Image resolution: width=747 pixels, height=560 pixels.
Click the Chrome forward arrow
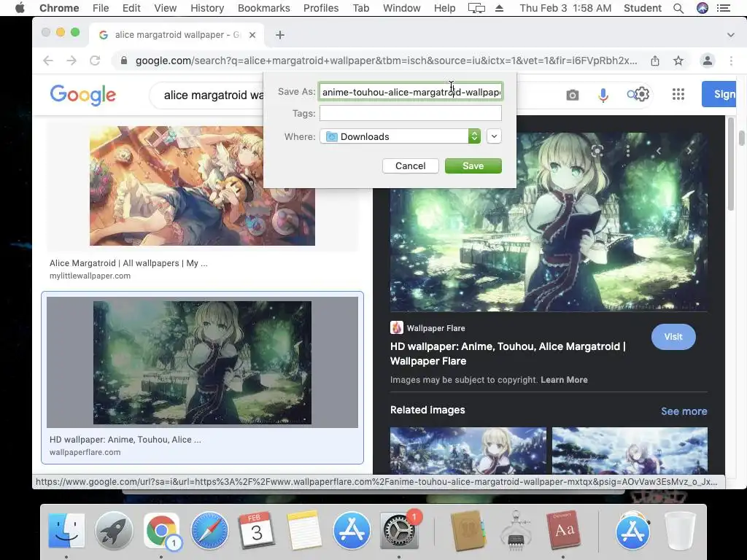coord(71,61)
